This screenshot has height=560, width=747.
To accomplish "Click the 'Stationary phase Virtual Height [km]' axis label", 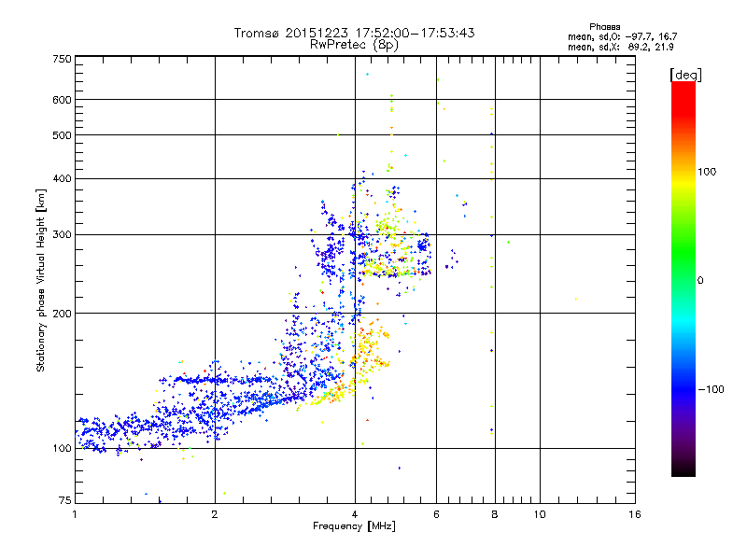I will pos(40,280).
